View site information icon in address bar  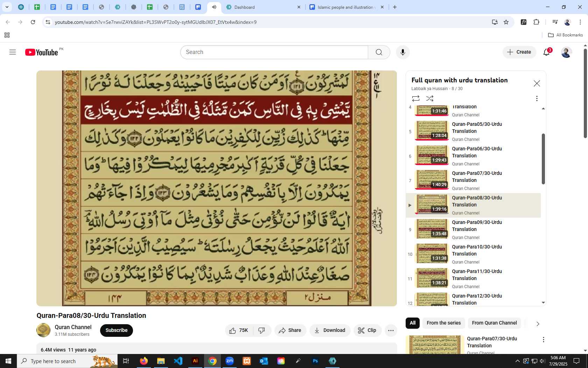pyautogui.click(x=48, y=22)
